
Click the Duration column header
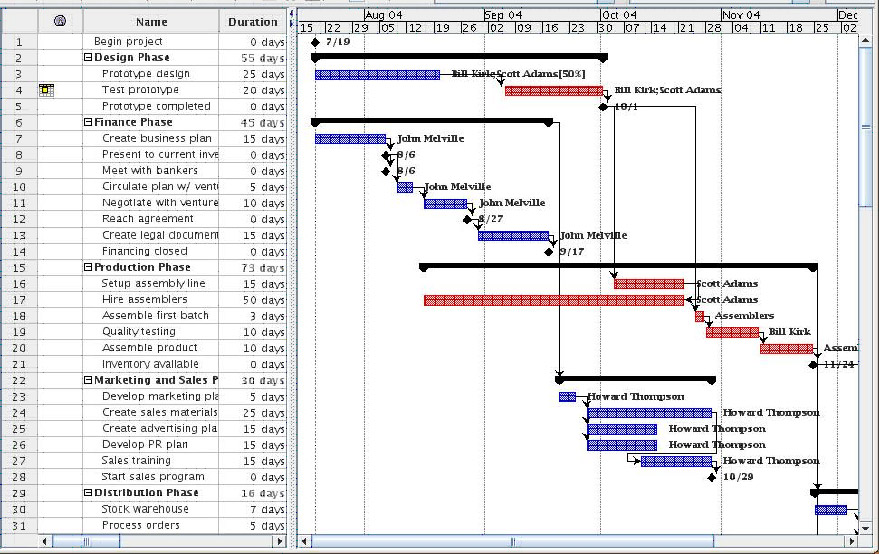click(x=253, y=22)
